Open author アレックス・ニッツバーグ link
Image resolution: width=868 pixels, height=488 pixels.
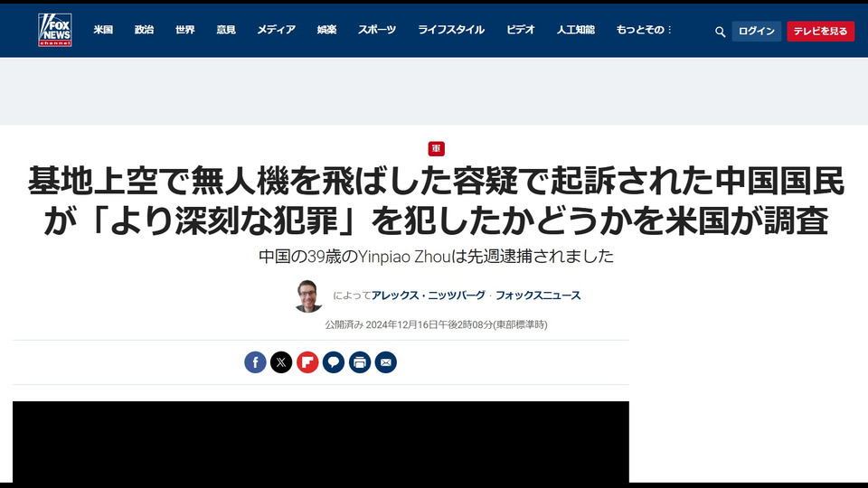(428, 296)
